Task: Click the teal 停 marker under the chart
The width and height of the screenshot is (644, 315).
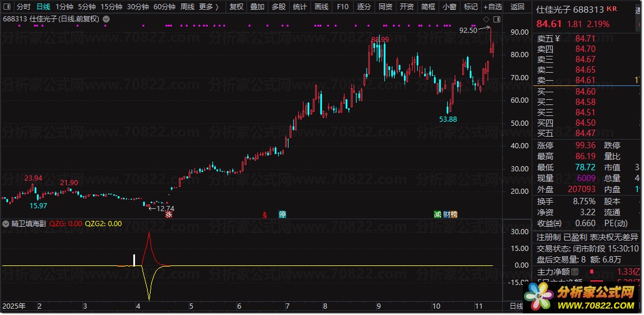Action: coord(282,215)
